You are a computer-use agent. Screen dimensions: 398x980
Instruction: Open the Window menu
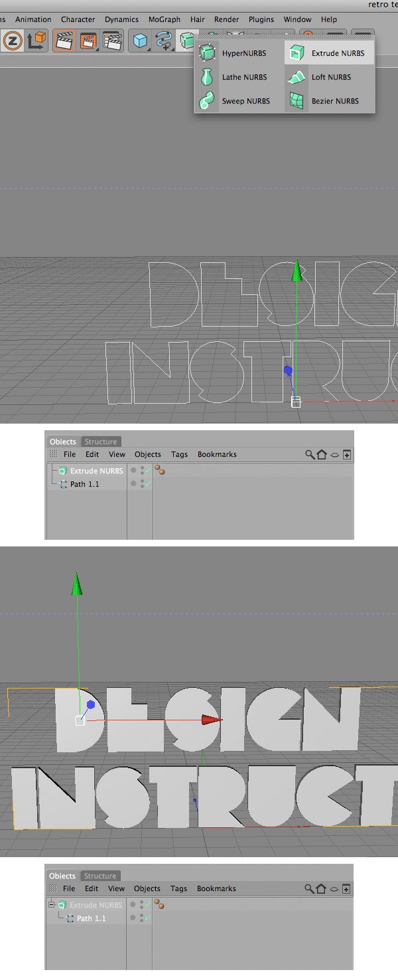[297, 19]
